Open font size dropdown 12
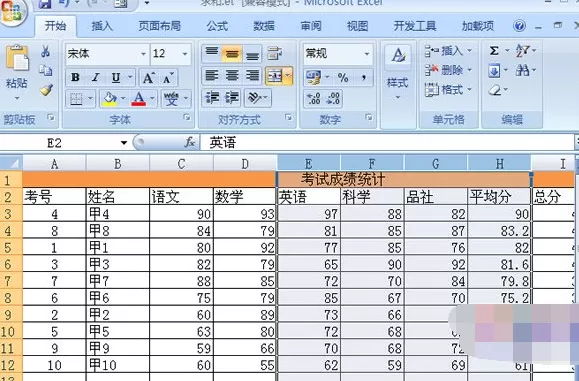579x381 pixels. point(185,54)
